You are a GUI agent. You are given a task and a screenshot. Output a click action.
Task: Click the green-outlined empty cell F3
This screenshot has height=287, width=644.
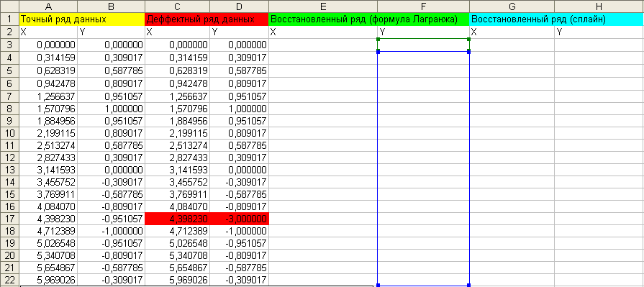423,45
